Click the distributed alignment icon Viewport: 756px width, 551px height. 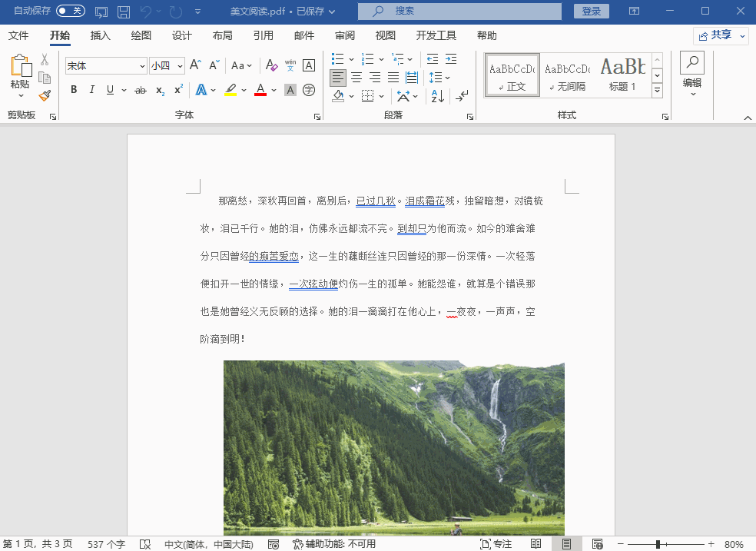tap(412, 77)
